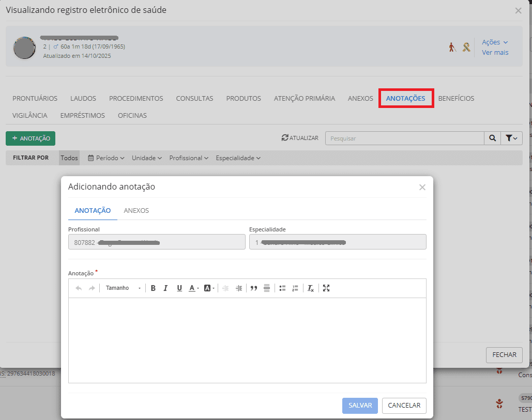Toggle underline formatting in annotation editor
Screen dimensions: 532x420
tap(179, 288)
